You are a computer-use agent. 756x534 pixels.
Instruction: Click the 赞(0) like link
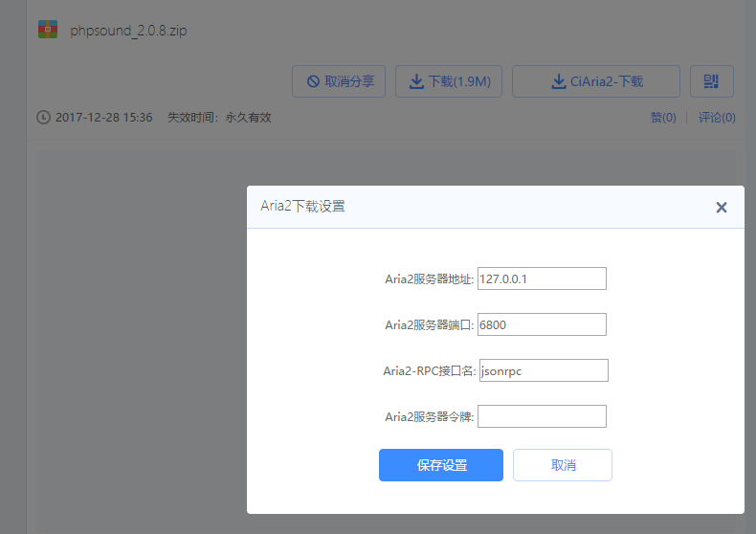(663, 118)
